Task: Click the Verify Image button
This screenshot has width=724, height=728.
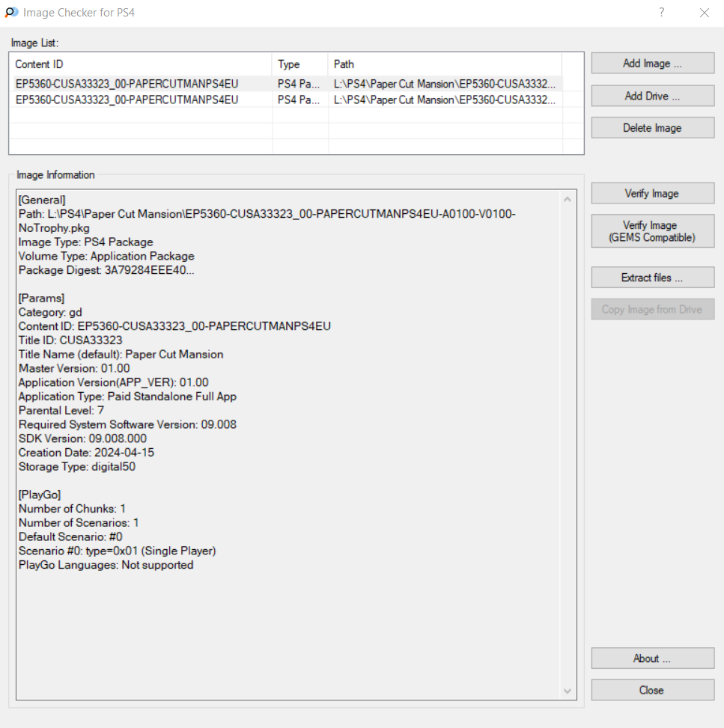Action: click(652, 193)
